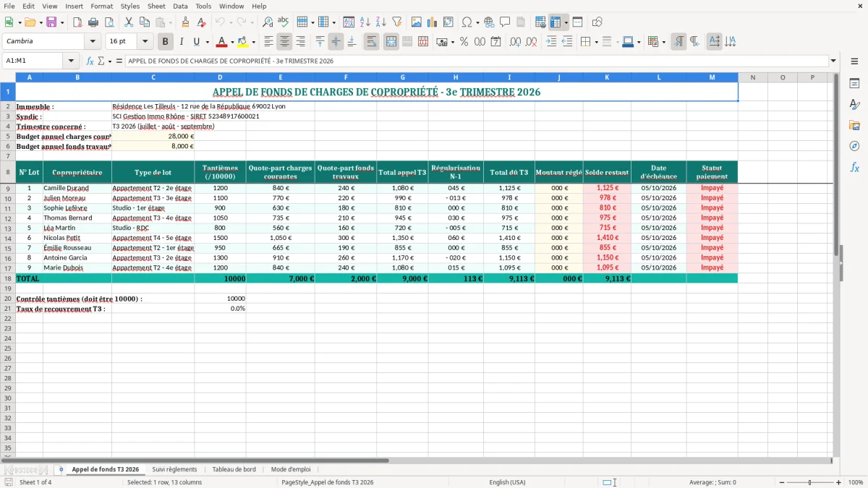Viewport: 868px width, 488px height.
Task: Click the Format as Percent icon
Action: [464, 42]
